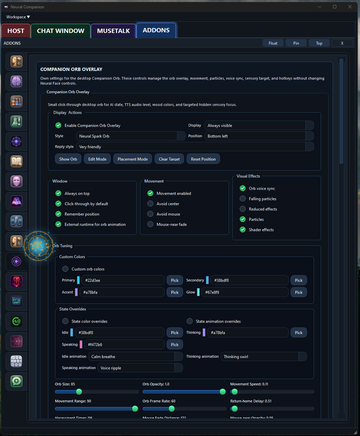Screen dimensions: 360x436
Task: Open the green lab flask addon icon
Action: pos(16,121)
